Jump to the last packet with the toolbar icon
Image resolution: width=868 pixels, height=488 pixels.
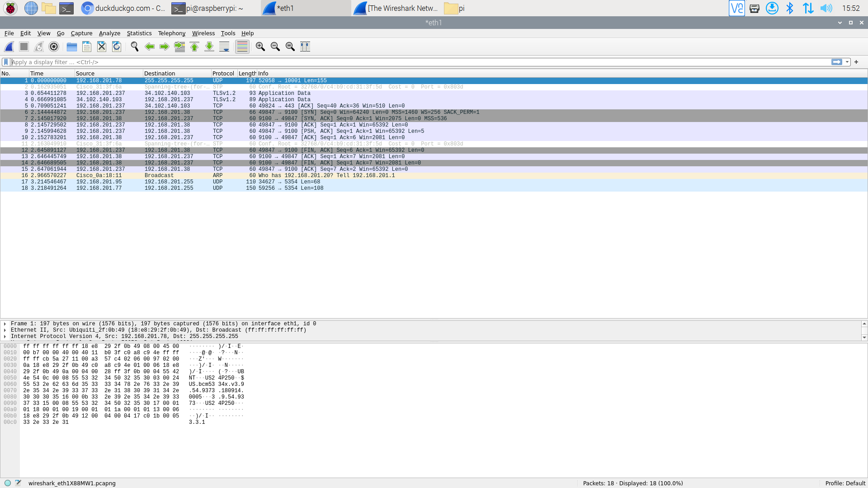[209, 47]
